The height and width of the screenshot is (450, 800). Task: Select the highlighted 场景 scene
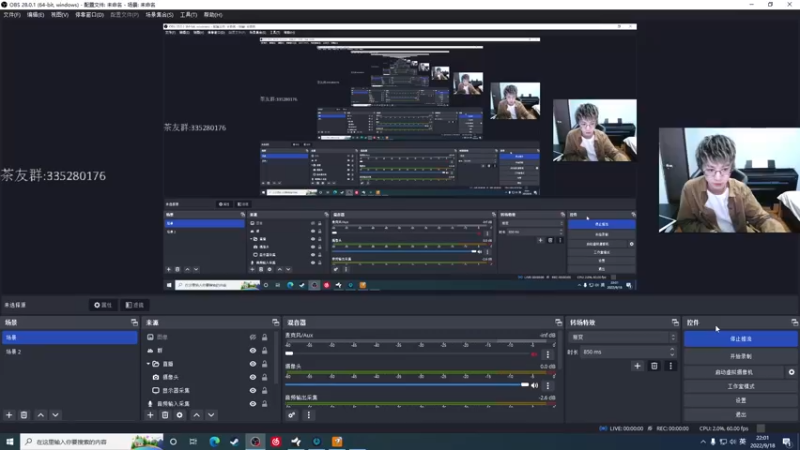click(x=69, y=337)
